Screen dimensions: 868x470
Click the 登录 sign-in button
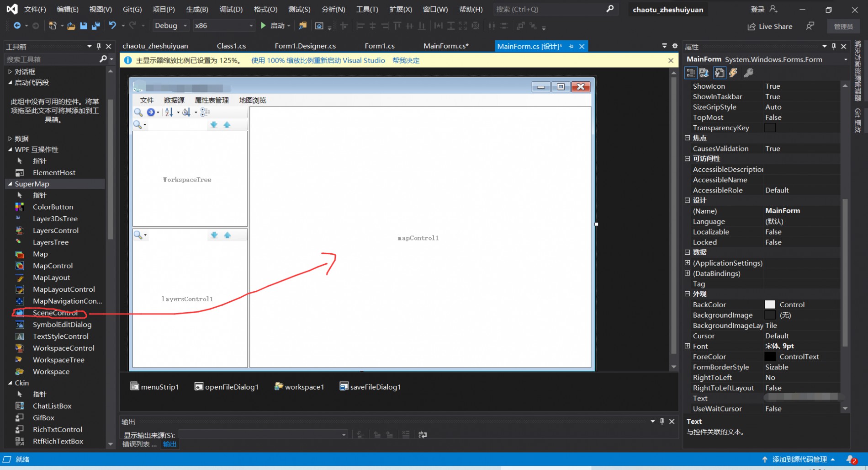click(x=764, y=9)
